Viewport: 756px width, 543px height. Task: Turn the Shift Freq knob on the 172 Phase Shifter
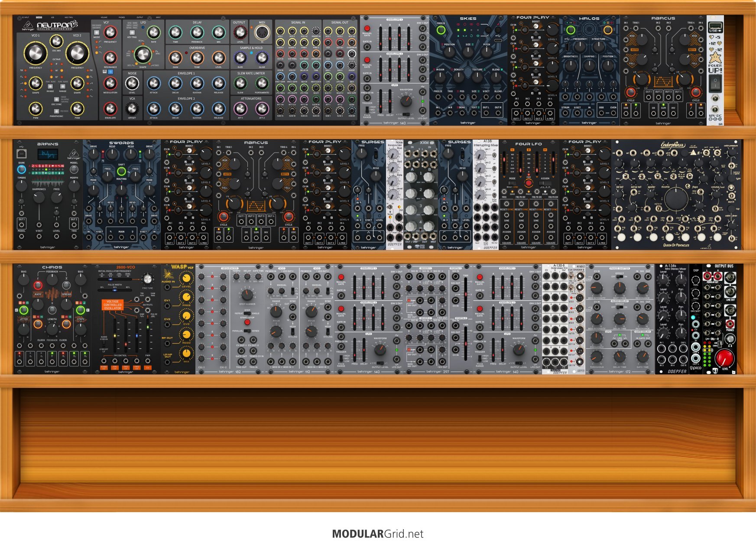[x=620, y=288]
